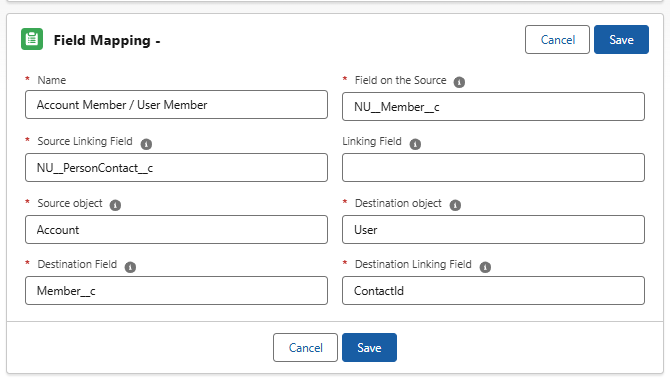Click the ContactId Destination Linking Field input
The height and width of the screenshot is (381, 670).
(x=494, y=291)
